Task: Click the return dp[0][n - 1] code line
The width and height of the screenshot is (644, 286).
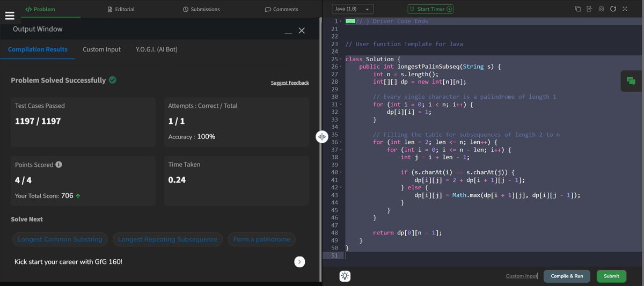Action: pyautogui.click(x=407, y=233)
